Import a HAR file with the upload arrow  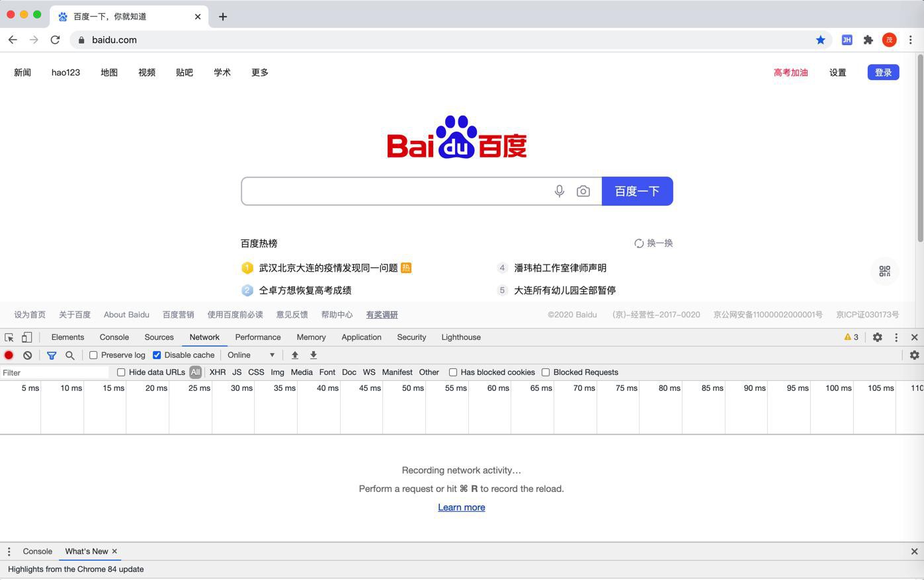point(295,355)
